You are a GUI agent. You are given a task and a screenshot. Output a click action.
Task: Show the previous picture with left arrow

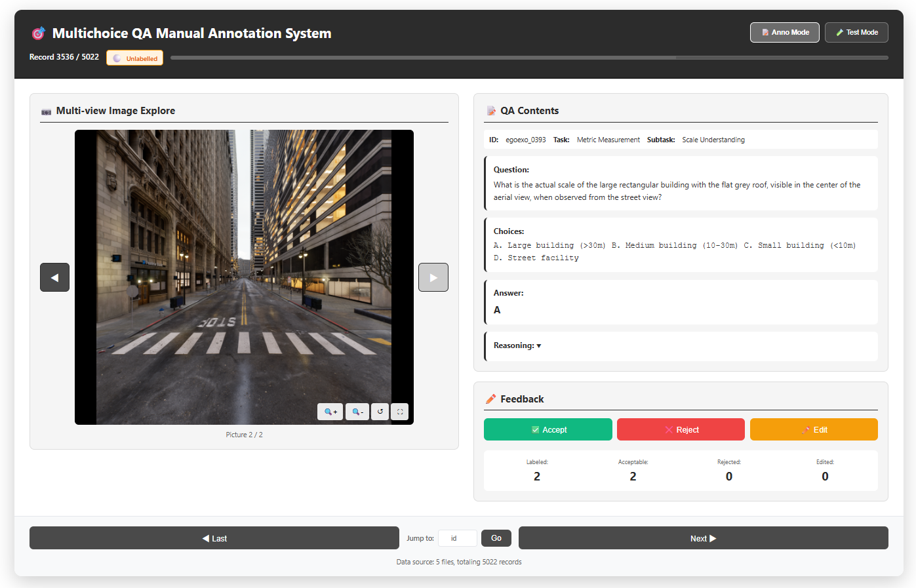[x=54, y=277]
